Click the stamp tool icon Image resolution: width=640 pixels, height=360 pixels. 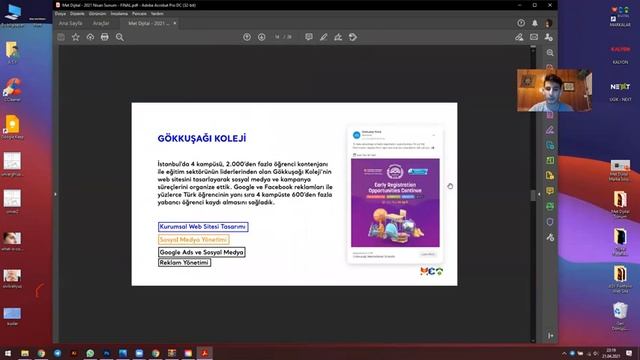point(353,37)
